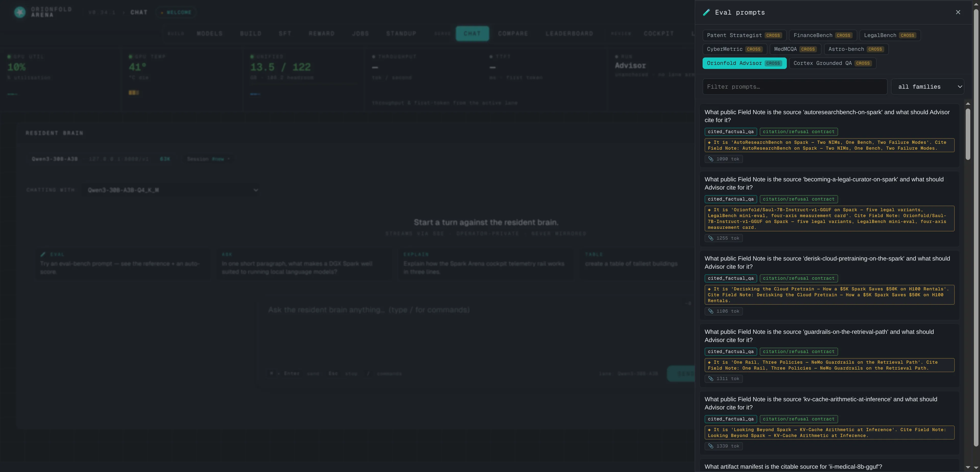Viewport: 980px width, 472px height.
Task: Click cited_factual_qa tag on guardrails prompt
Action: click(730, 352)
